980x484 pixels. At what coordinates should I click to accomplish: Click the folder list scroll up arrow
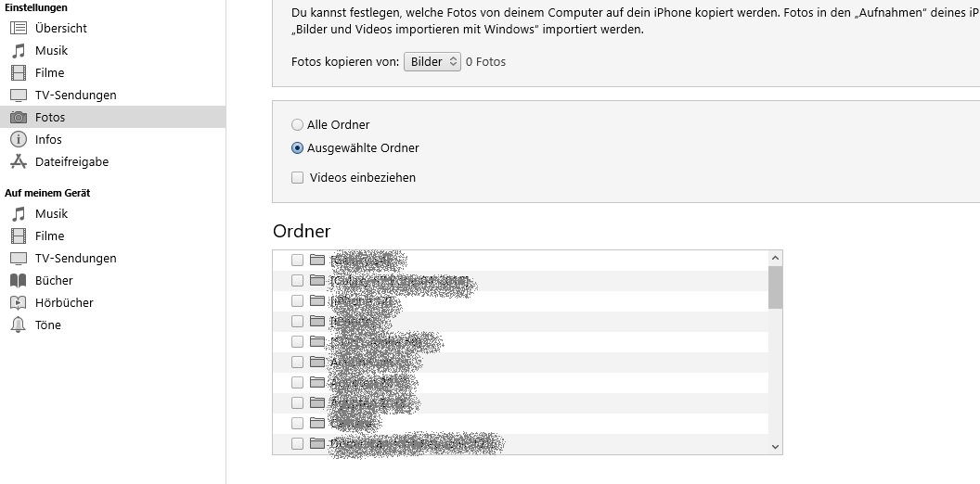coord(776,258)
